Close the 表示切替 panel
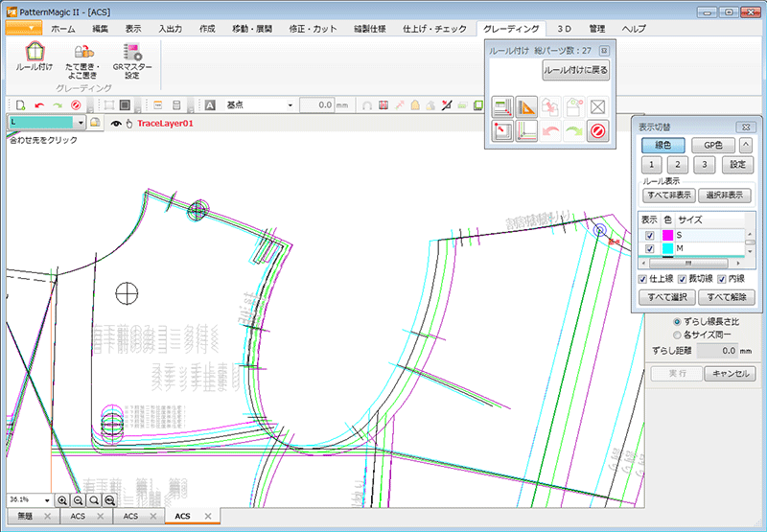The width and height of the screenshot is (767, 532). [746, 127]
